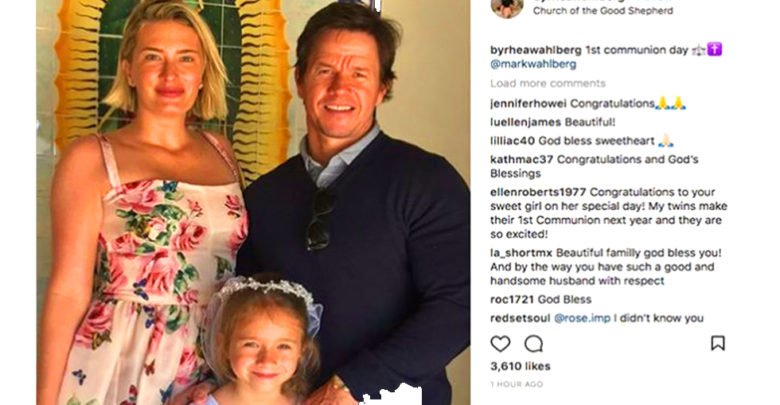Open the @rose.imp mention
The width and height of the screenshot is (780, 405).
tap(582, 318)
